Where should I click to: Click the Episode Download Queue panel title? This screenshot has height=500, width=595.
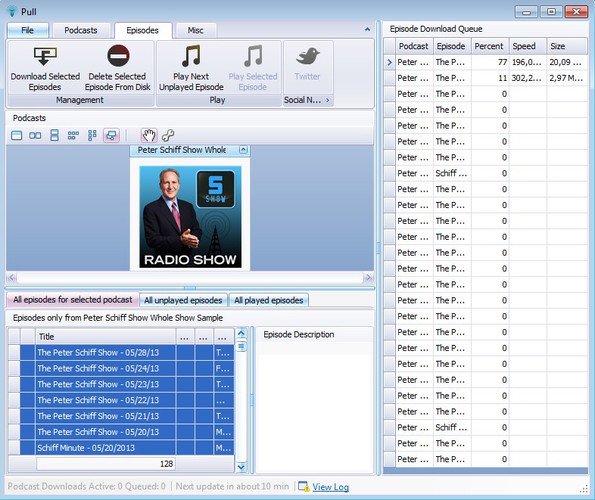(x=436, y=29)
